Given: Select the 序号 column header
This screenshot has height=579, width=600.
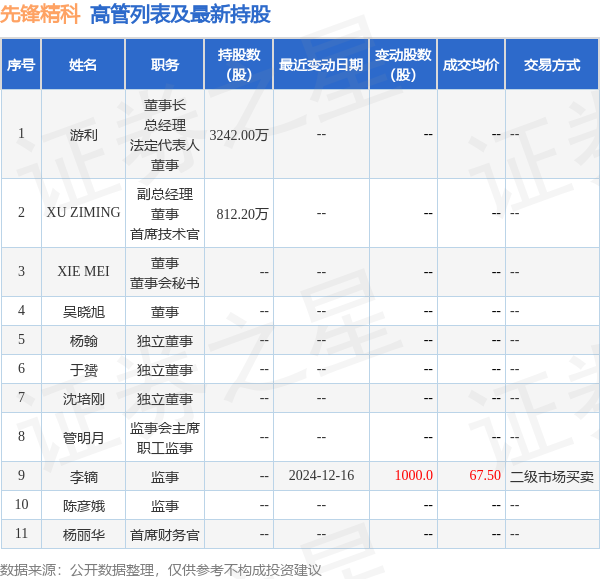Looking at the screenshot, I should (21, 64).
